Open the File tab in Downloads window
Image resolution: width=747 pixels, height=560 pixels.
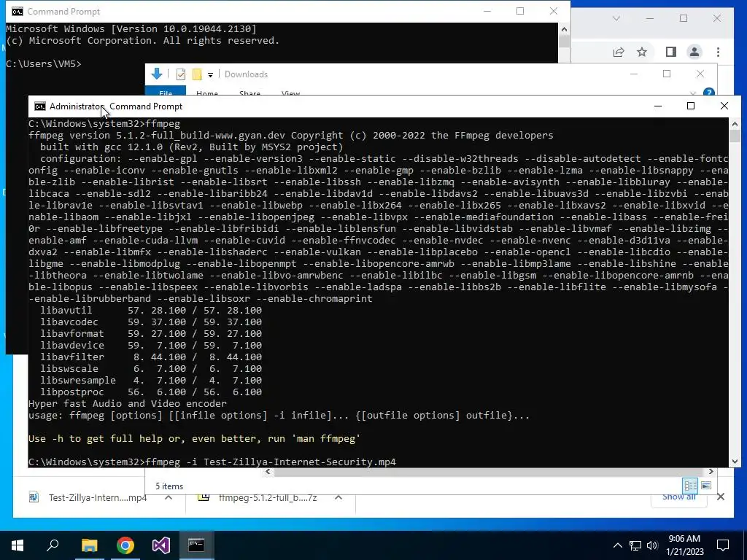point(166,93)
